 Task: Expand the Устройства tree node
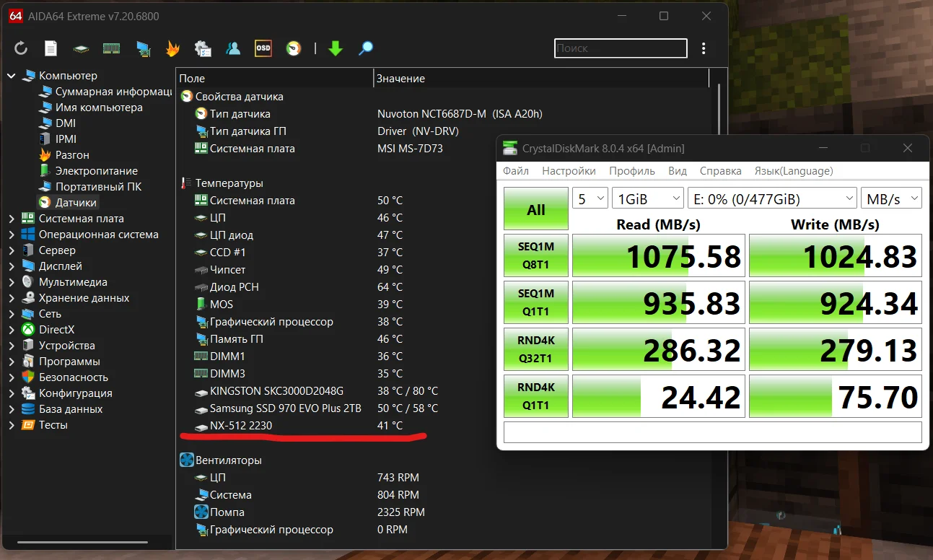[x=11, y=346]
